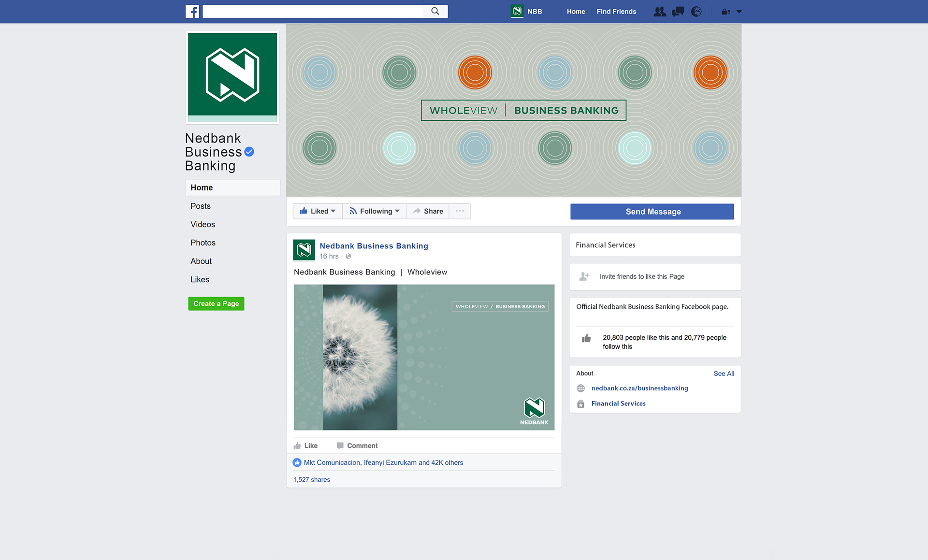This screenshot has height=560, width=928.
Task: Click Invite friends to like this Page
Action: 642,277
